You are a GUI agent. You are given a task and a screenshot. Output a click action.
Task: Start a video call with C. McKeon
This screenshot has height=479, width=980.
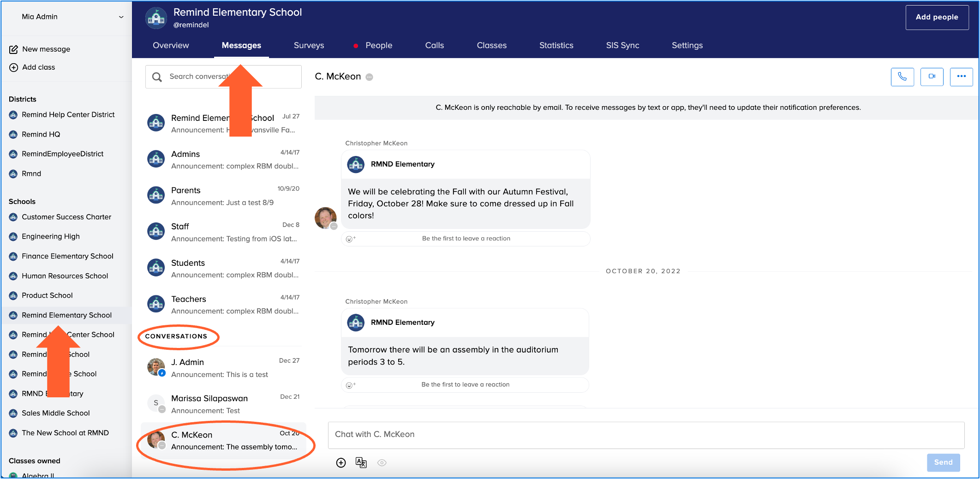click(x=932, y=77)
